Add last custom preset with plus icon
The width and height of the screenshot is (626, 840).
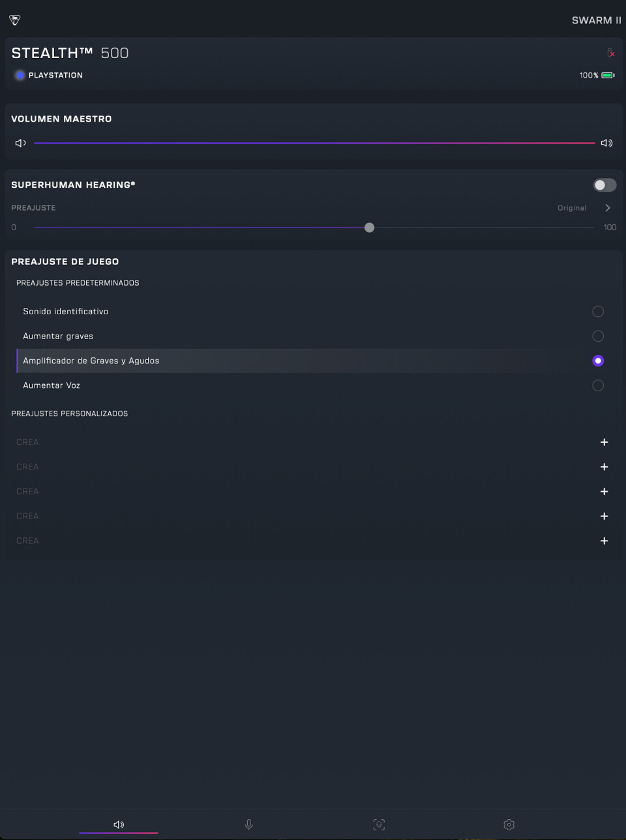pos(604,541)
